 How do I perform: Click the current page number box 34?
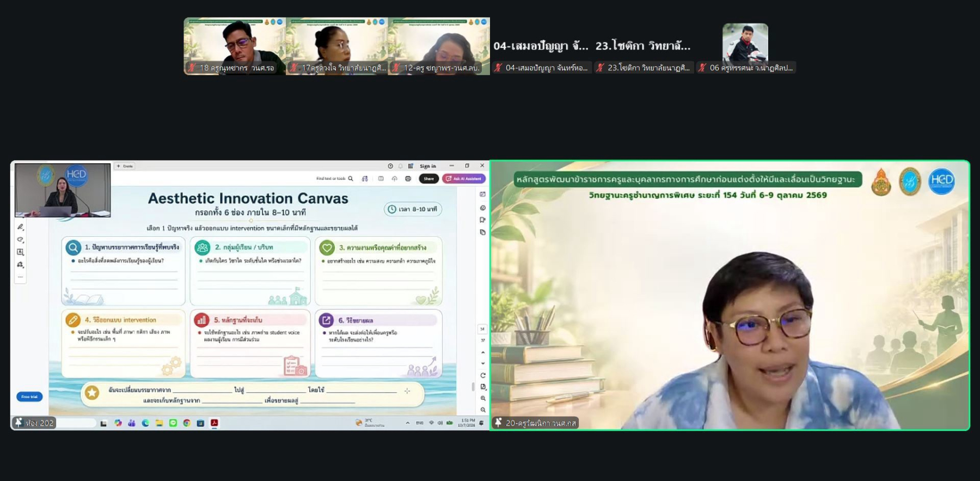tap(482, 329)
